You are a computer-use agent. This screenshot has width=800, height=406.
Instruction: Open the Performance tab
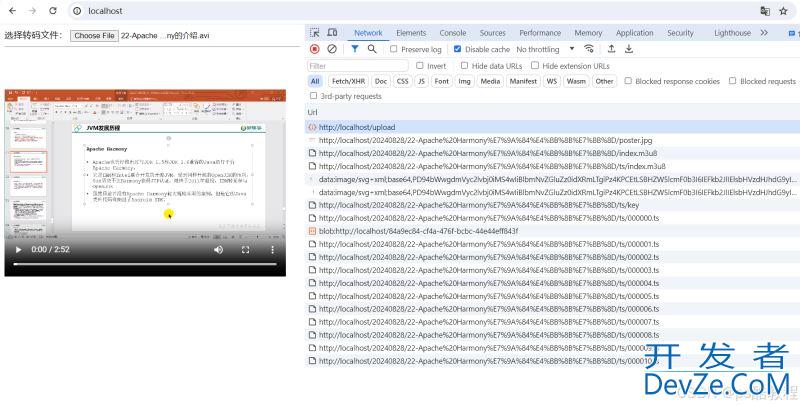point(540,33)
